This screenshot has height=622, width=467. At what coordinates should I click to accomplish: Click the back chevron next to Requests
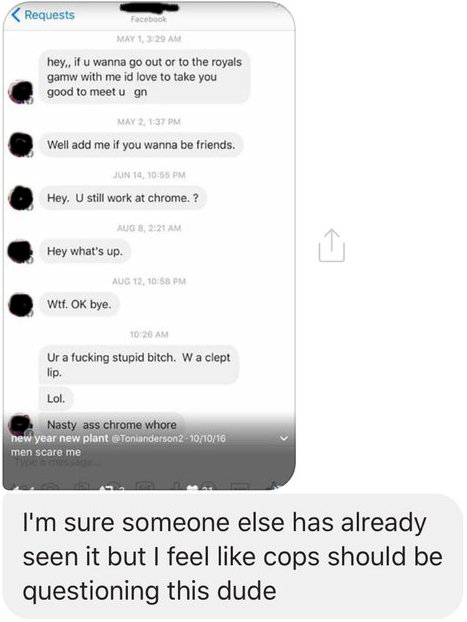[15, 15]
